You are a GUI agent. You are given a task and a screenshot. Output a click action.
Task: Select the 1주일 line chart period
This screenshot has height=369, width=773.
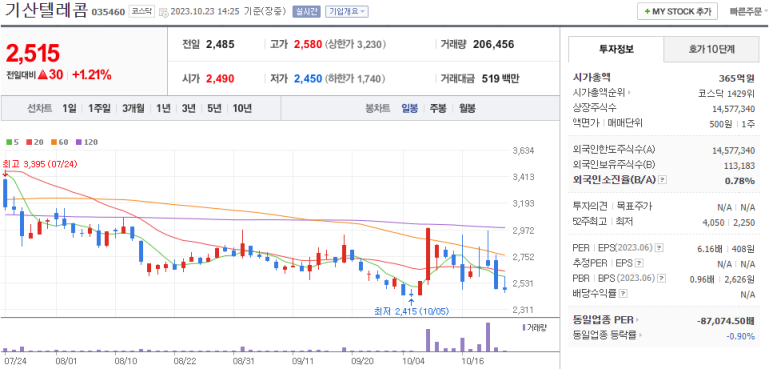coord(100,108)
